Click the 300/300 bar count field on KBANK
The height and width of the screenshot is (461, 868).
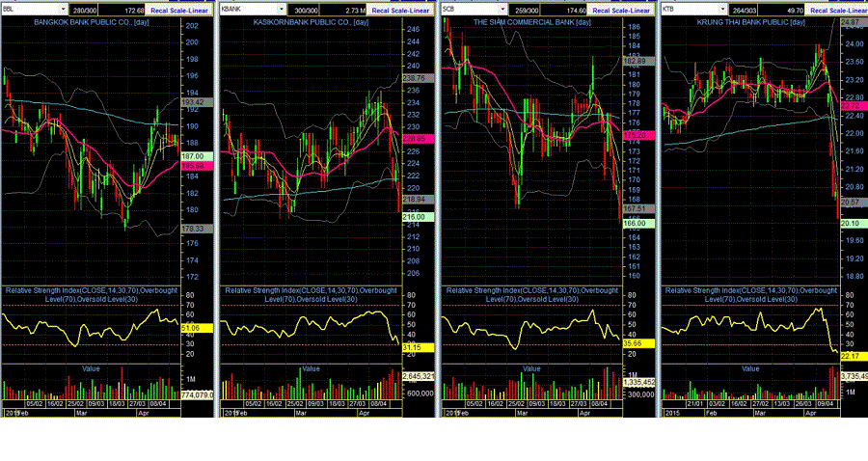coord(306,10)
